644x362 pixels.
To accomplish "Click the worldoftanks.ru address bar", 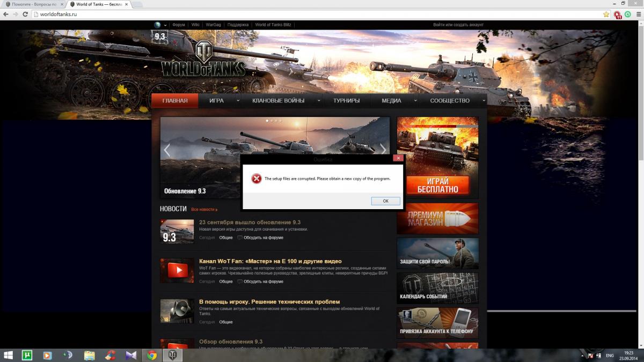I will (x=321, y=14).
